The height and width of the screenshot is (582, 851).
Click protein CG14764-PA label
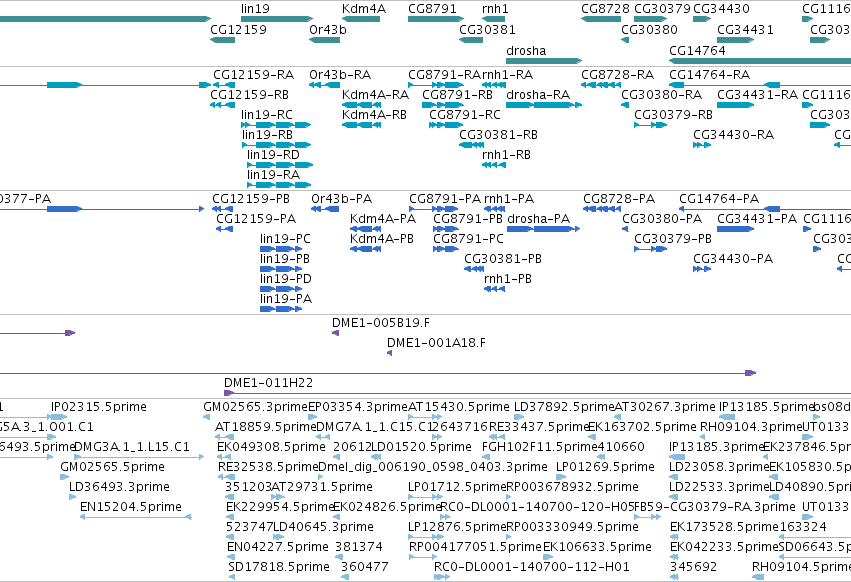click(x=719, y=199)
